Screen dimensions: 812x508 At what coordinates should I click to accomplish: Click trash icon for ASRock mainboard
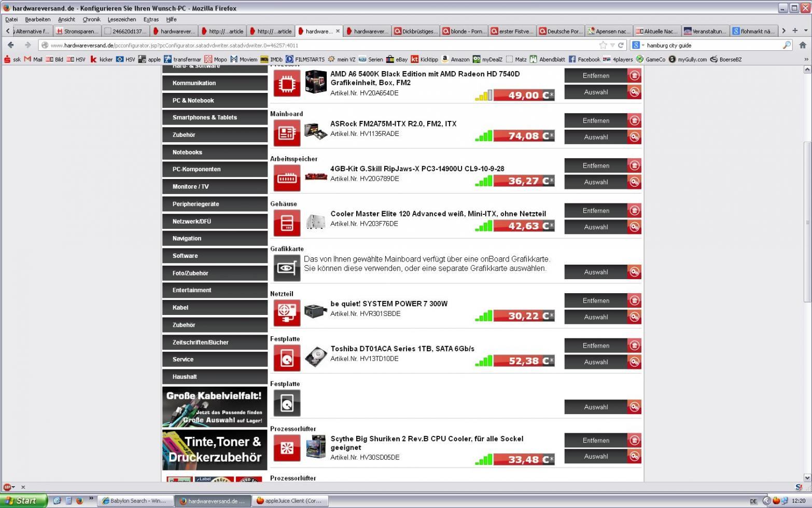click(634, 120)
